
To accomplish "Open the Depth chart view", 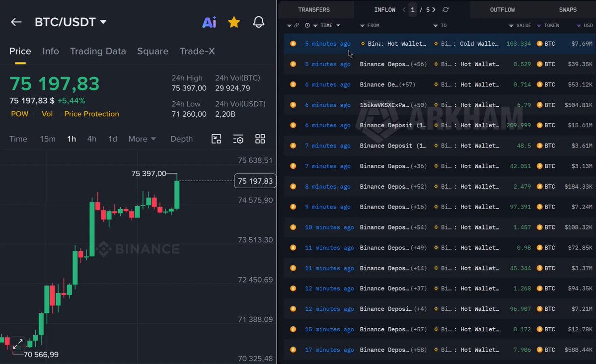I will 181,139.
